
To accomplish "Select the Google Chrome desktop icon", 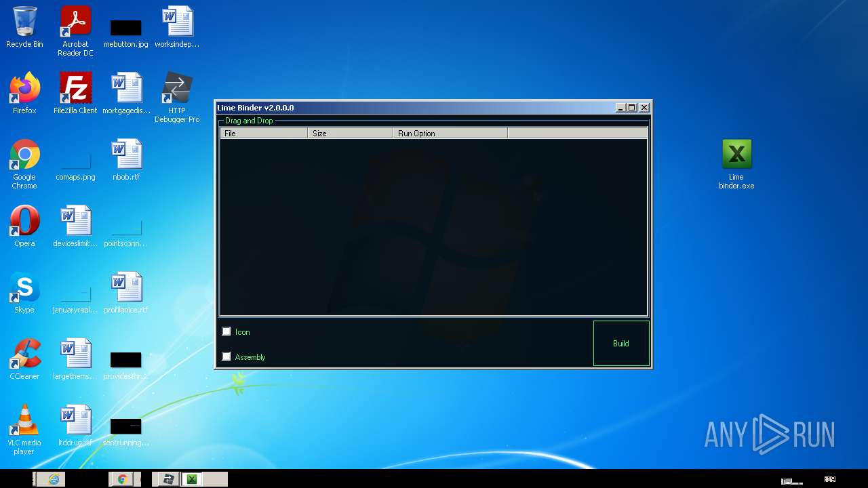I will click(24, 164).
